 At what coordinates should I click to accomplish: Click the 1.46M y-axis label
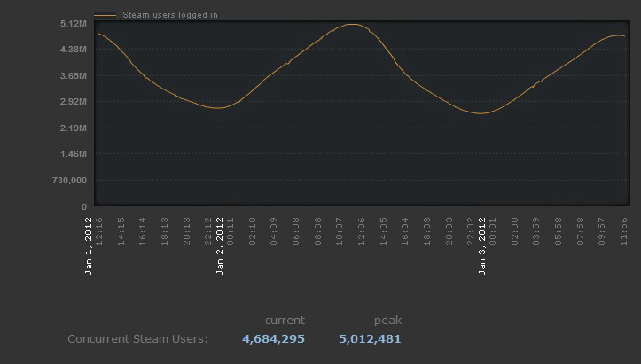73,154
